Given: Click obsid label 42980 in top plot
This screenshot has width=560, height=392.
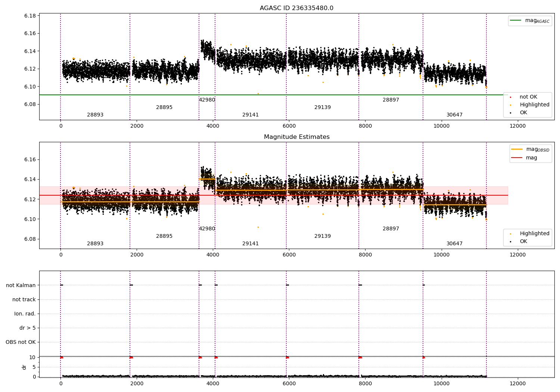Looking at the screenshot, I should [207, 100].
